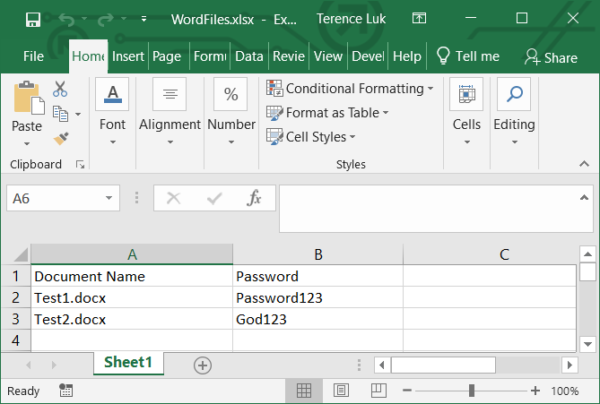Open Conditional Formatting menu

point(350,88)
